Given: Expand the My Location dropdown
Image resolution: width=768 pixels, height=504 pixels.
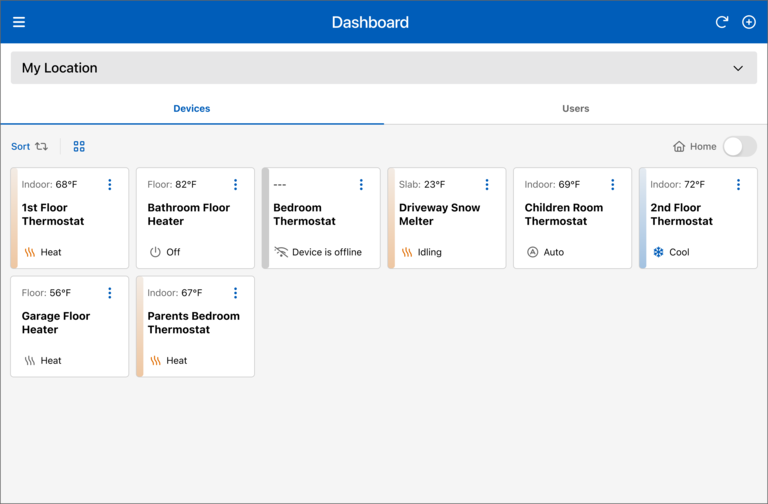Looking at the screenshot, I should tap(738, 68).
